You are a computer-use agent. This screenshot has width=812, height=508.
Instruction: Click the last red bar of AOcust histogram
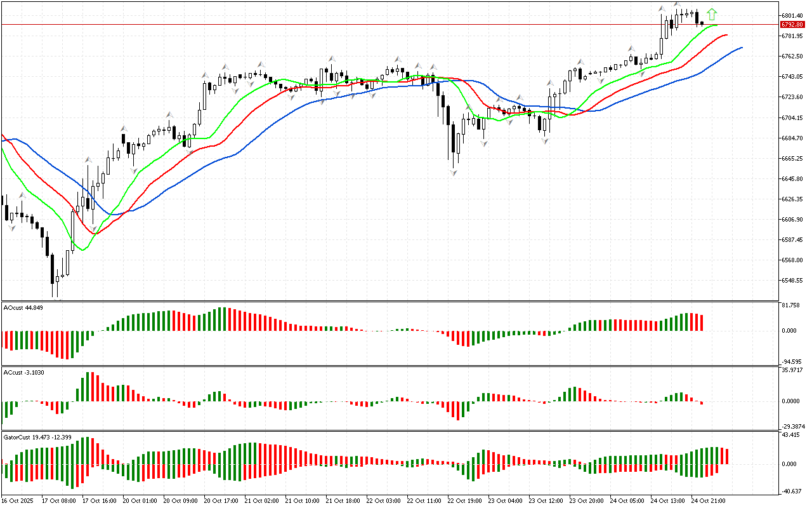coord(702,323)
